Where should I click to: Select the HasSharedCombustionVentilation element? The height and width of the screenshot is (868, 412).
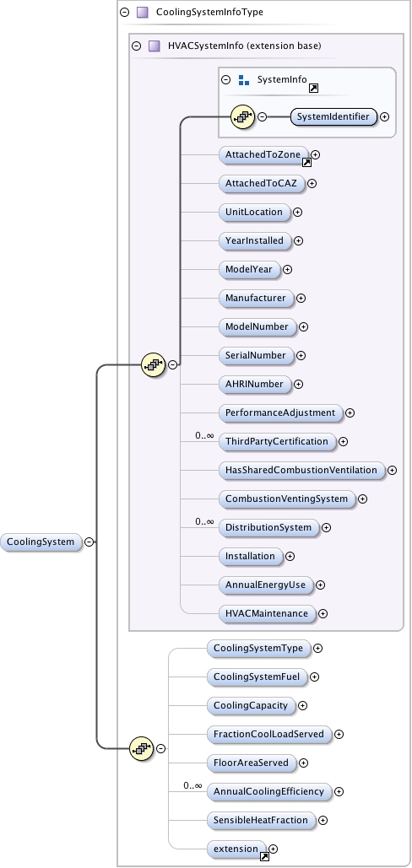coord(301,470)
